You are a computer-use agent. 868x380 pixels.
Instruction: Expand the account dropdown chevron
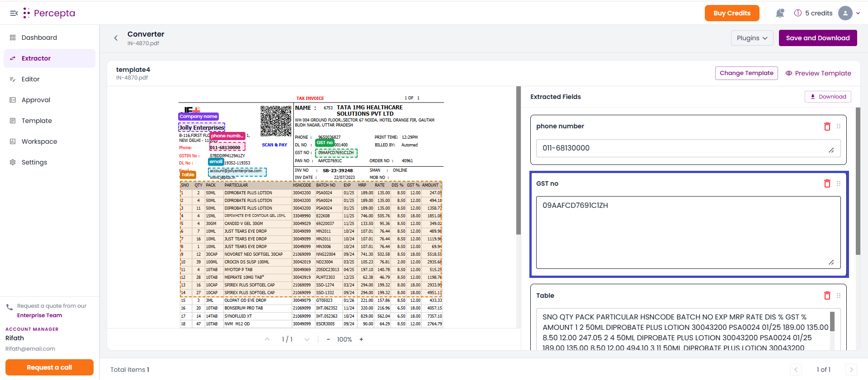click(858, 13)
